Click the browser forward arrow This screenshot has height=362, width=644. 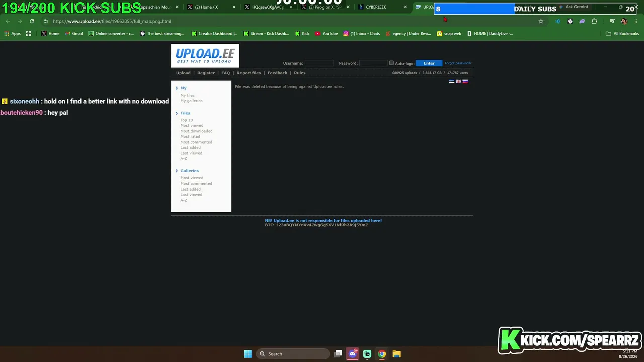[20, 21]
